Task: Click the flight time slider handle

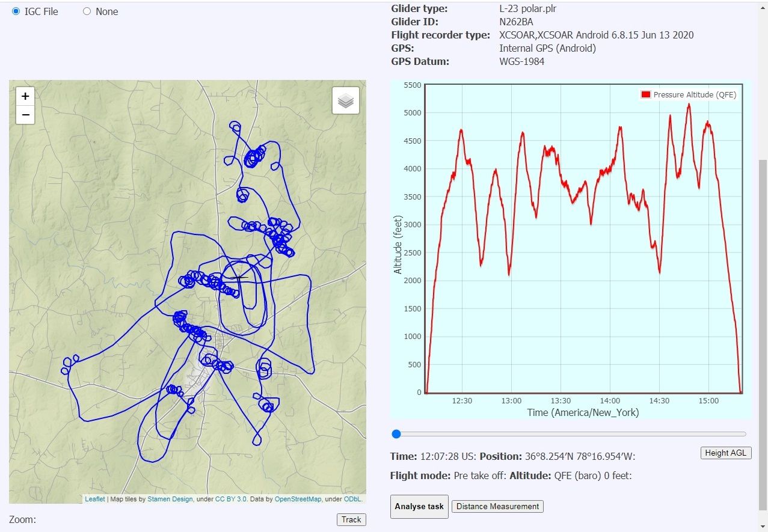Action: (396, 434)
